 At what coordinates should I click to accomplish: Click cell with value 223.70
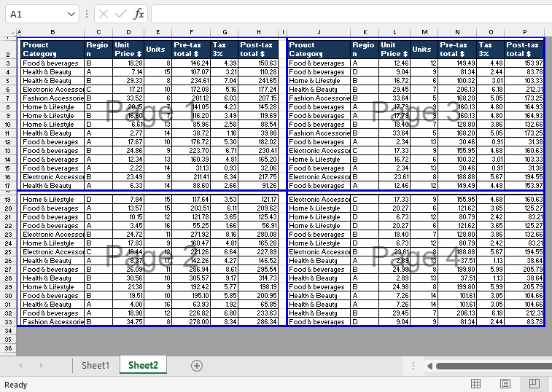click(191, 151)
